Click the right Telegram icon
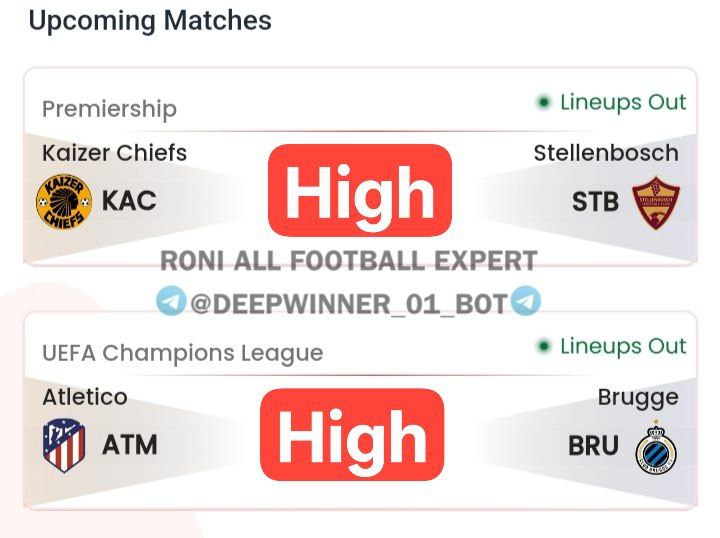 pos(525,301)
